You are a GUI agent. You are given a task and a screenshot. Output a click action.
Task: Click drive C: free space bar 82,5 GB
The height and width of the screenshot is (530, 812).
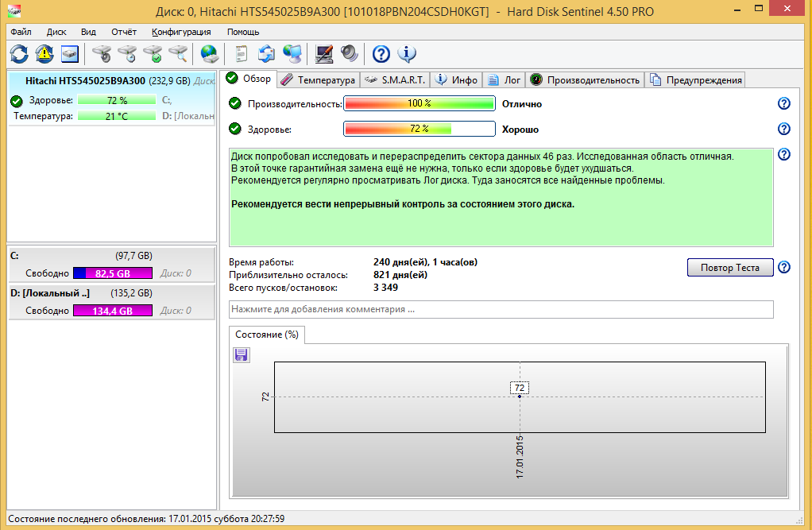pyautogui.click(x=113, y=273)
